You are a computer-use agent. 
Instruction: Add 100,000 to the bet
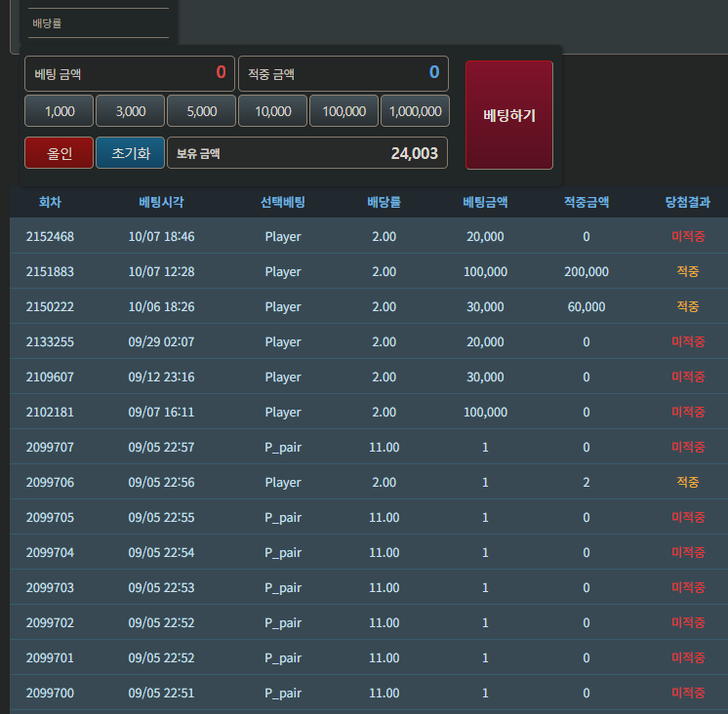coord(344,111)
